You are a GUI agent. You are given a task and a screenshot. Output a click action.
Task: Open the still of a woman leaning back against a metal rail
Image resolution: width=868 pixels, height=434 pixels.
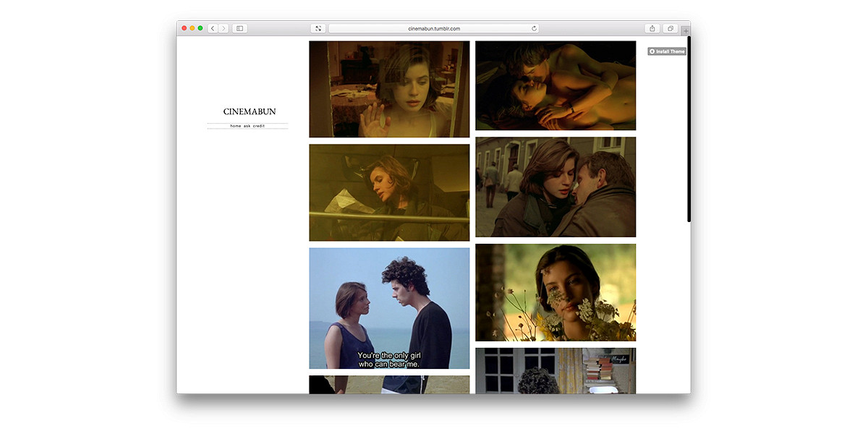point(389,192)
